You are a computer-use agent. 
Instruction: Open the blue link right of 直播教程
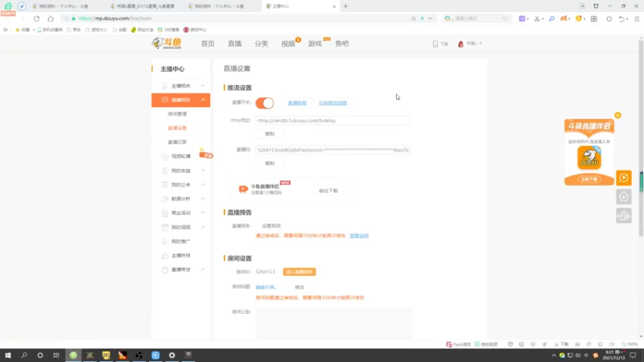tap(332, 103)
